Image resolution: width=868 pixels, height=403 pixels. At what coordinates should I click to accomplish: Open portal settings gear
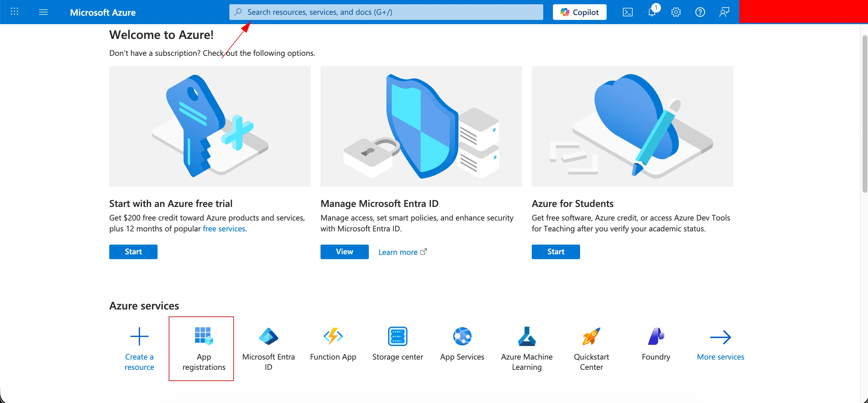676,12
